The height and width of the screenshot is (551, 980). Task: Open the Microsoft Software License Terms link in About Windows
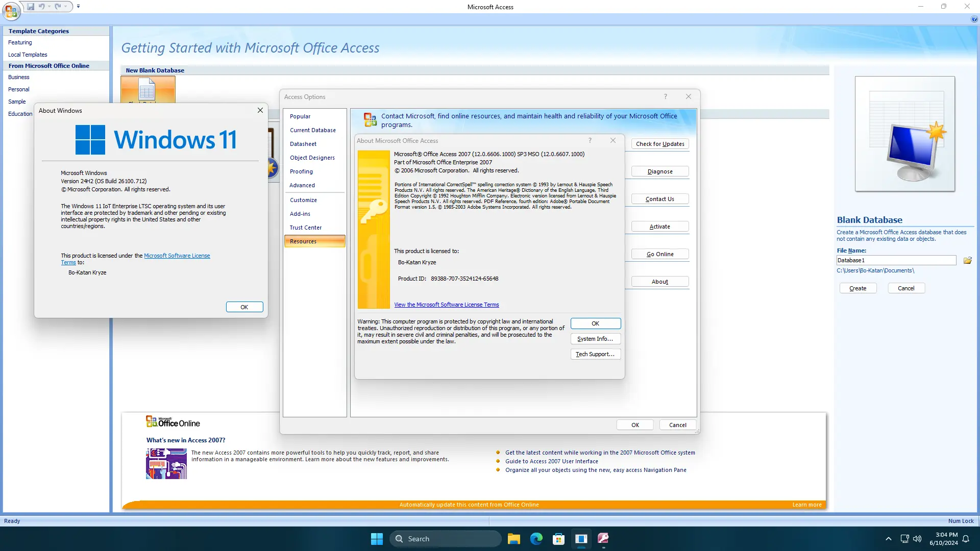(x=177, y=256)
